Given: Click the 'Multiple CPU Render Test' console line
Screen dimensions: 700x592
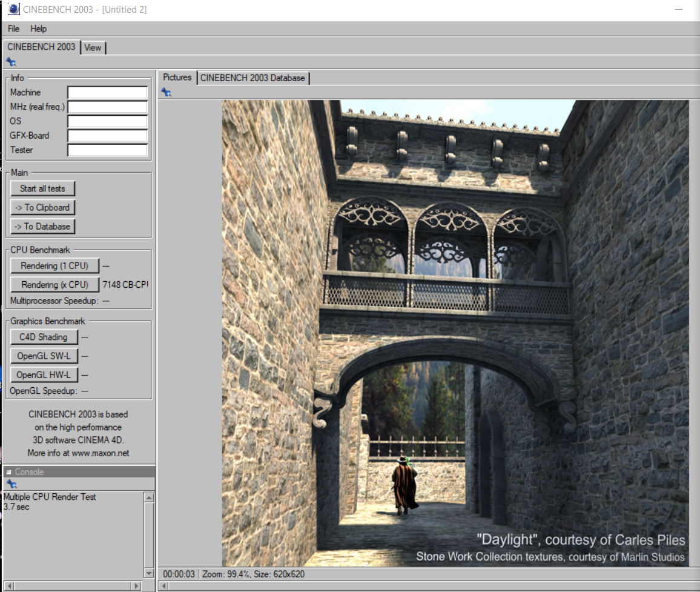Looking at the screenshot, I should 50,497.
